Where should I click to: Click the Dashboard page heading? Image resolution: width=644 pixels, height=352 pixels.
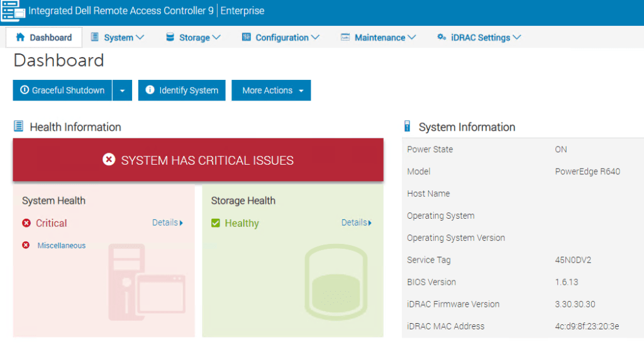pos(58,61)
